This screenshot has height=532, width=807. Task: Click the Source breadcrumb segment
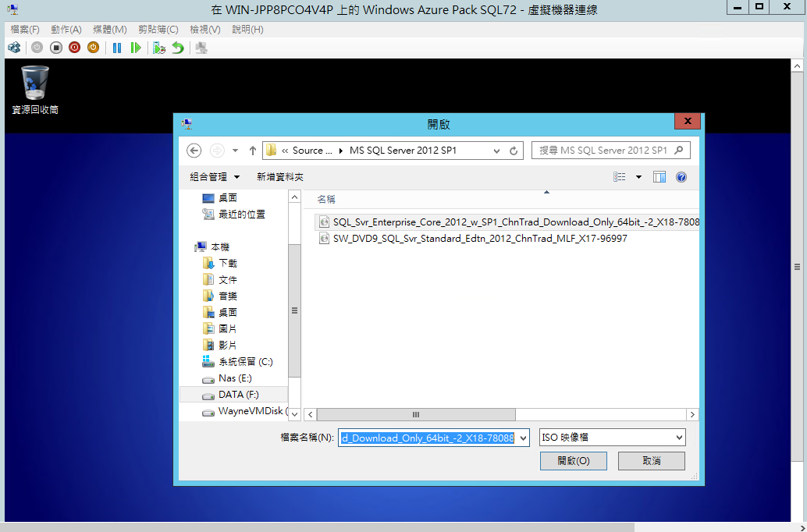[x=312, y=151]
